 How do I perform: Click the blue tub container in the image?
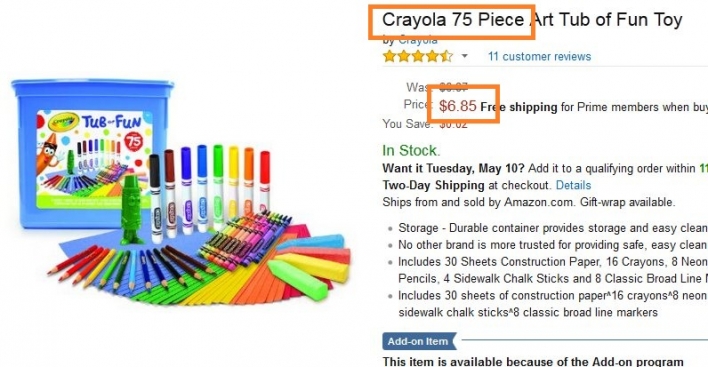click(x=92, y=151)
